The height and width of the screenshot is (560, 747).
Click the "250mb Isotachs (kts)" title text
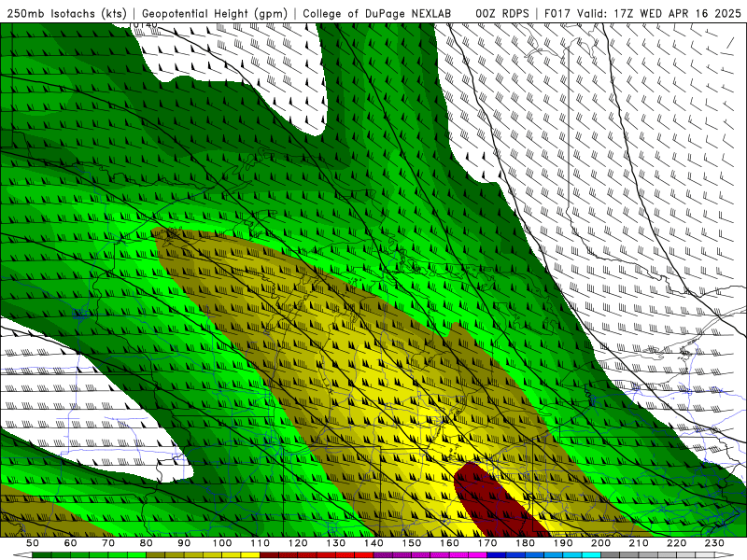[66, 13]
